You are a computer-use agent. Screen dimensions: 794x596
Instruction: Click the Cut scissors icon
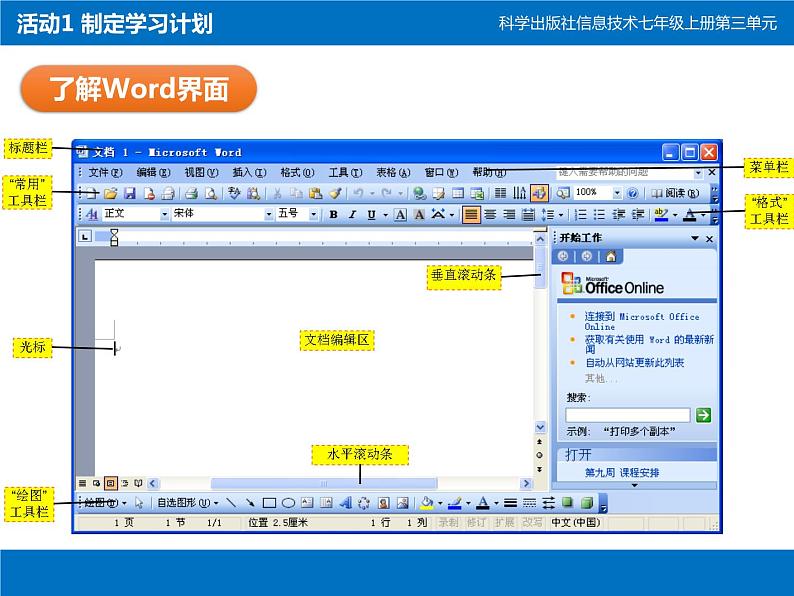(277, 193)
